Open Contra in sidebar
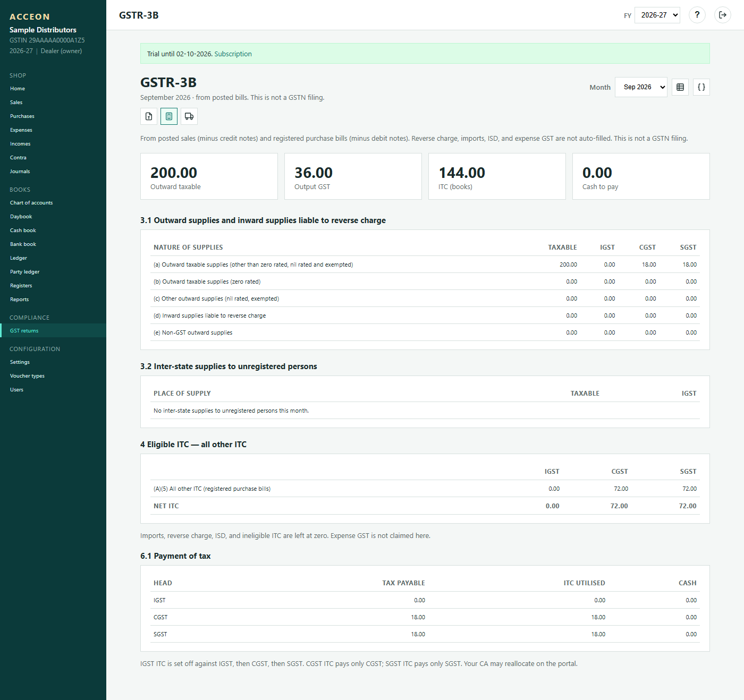The image size is (744, 700). coord(18,158)
